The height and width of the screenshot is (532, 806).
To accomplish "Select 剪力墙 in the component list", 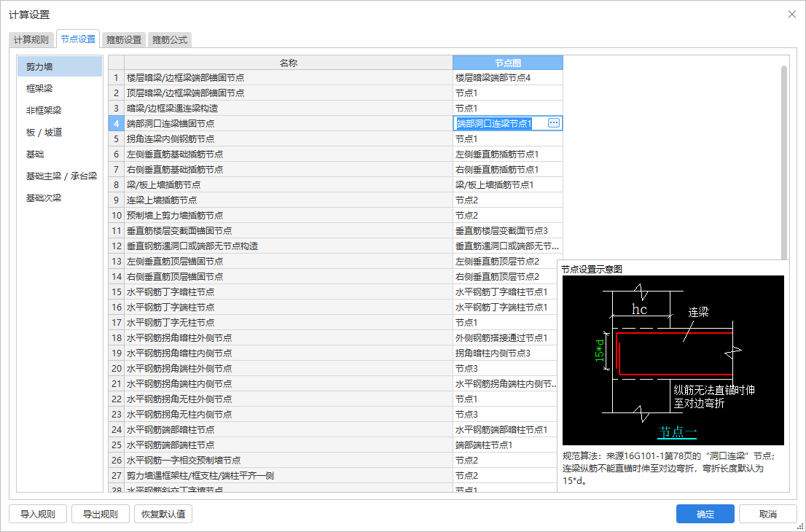I will pyautogui.click(x=60, y=67).
